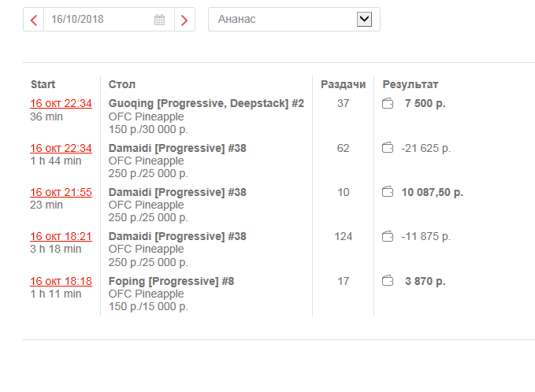Click the previous date arrow
The image size is (535, 392).
point(34,20)
